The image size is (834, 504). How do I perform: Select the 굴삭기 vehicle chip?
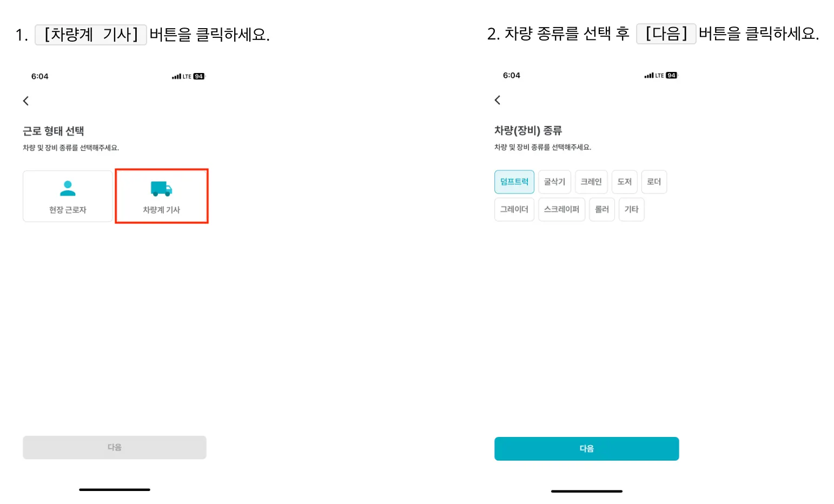pyautogui.click(x=554, y=182)
